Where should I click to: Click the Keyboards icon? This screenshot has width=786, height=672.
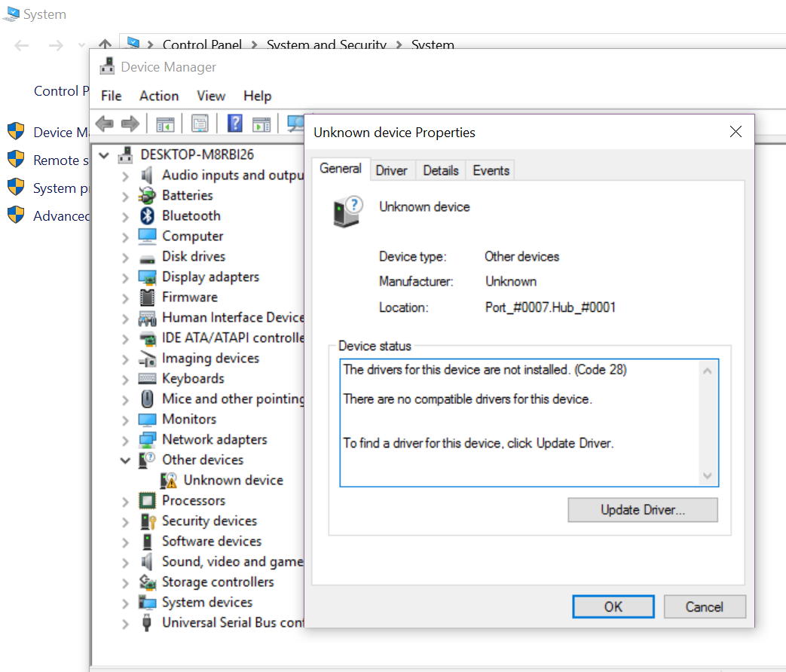[147, 378]
